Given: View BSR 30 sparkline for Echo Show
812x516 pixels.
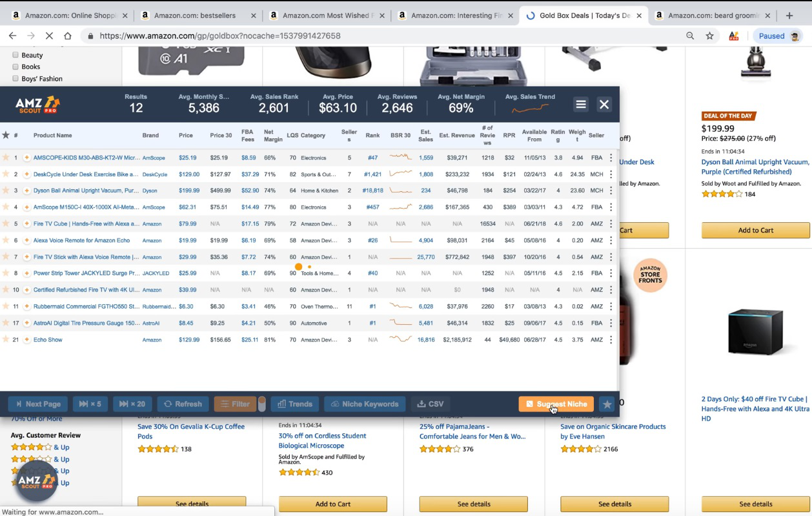Looking at the screenshot, I should tap(400, 339).
